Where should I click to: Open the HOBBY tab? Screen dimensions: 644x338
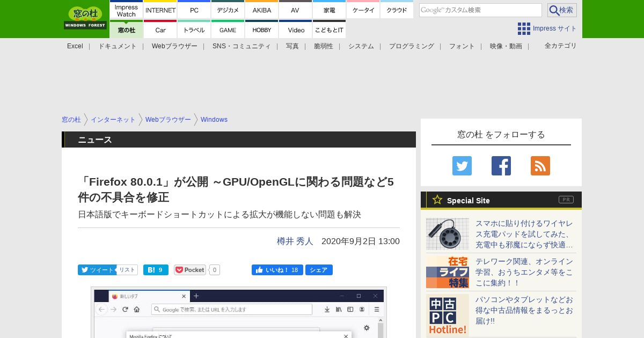pyautogui.click(x=262, y=30)
